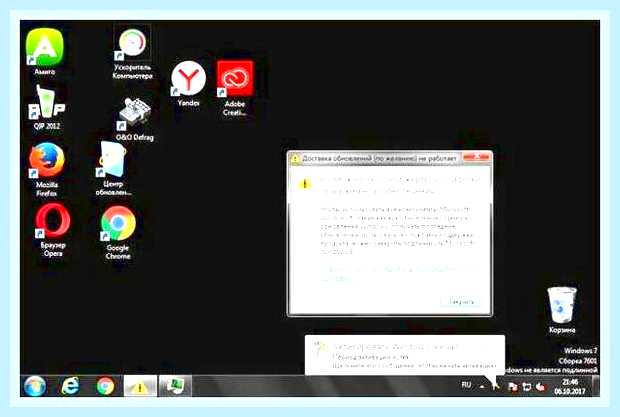Open the O&O Defrag shortcut
Viewport: 620px width, 417px height.
134,119
